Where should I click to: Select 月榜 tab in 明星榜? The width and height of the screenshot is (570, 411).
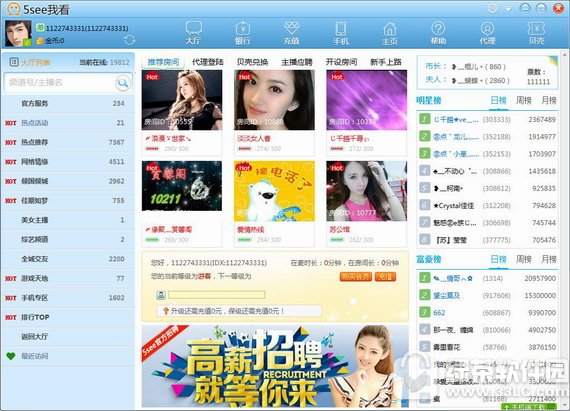549,100
